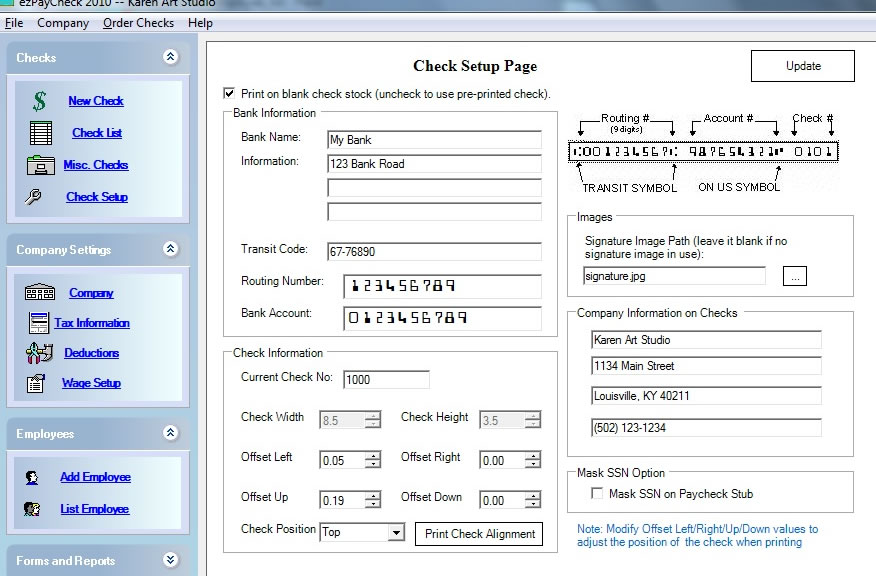The image size is (876, 579).
Task: Enable Mask SSN on Paycheck Stub
Action: 597,493
